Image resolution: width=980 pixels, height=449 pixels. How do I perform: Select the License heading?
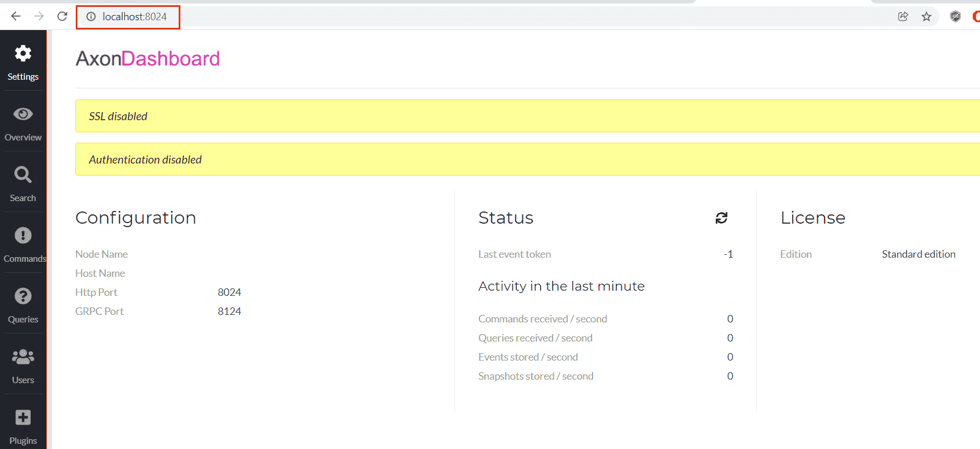[813, 218]
